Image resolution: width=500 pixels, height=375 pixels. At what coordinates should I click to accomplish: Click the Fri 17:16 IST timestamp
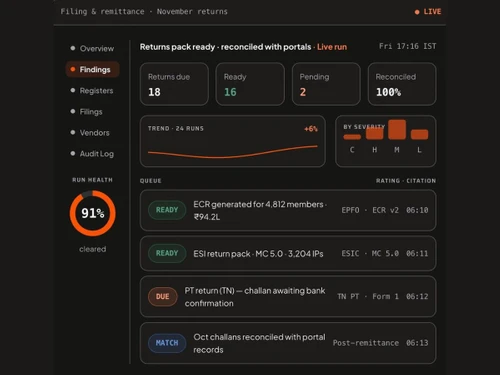coord(407,46)
